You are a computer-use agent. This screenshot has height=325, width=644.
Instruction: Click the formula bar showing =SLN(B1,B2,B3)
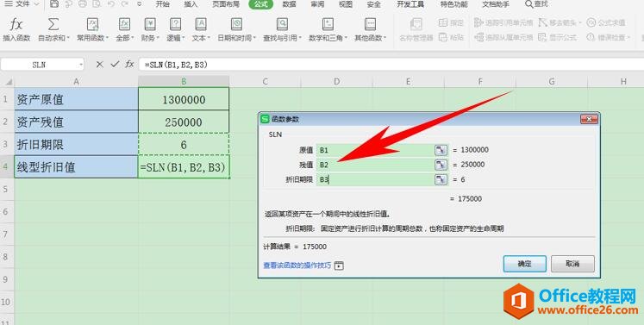(391, 65)
